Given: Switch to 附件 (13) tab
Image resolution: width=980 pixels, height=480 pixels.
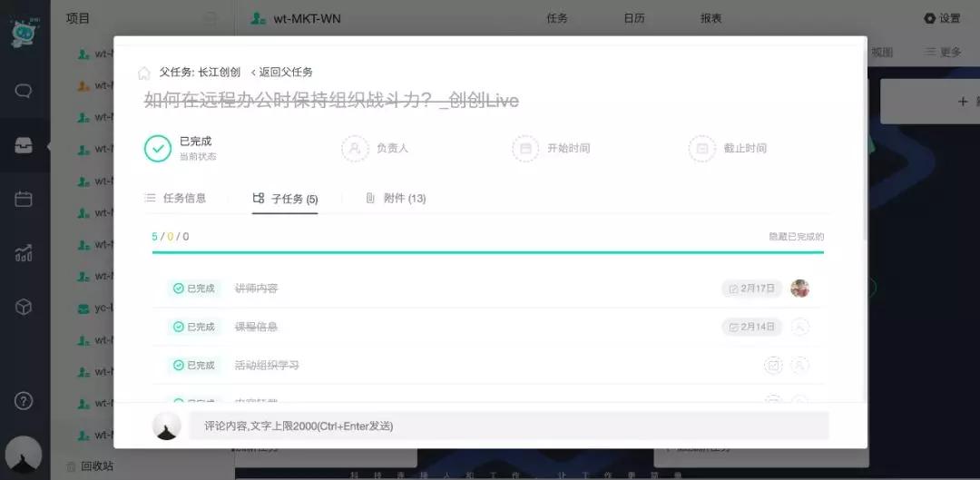Looking at the screenshot, I should point(396,198).
